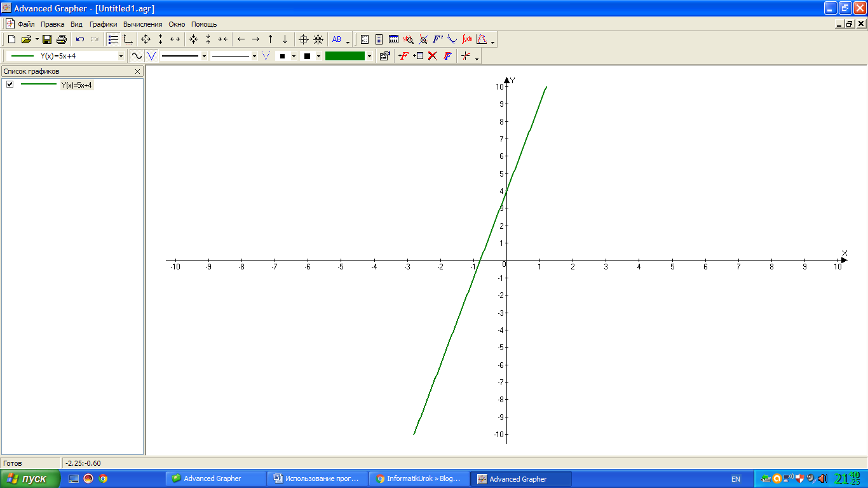The width and height of the screenshot is (868, 488).
Task: Open the Правка menu
Action: coord(53,24)
